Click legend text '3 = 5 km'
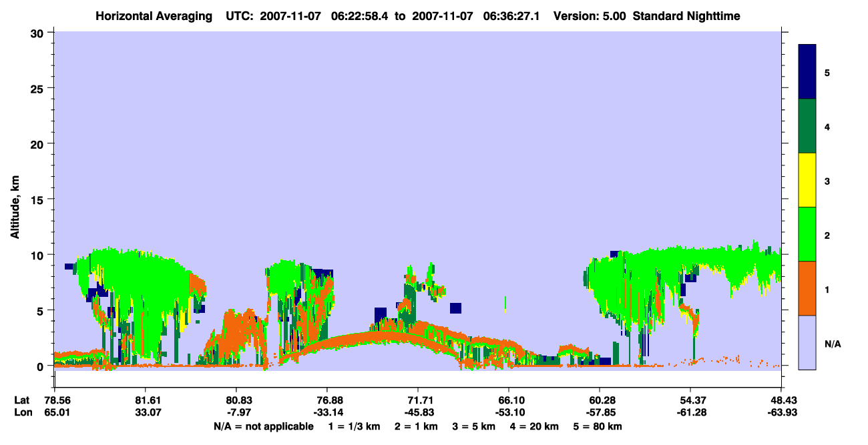This screenshot has width=868, height=445. pyautogui.click(x=475, y=426)
